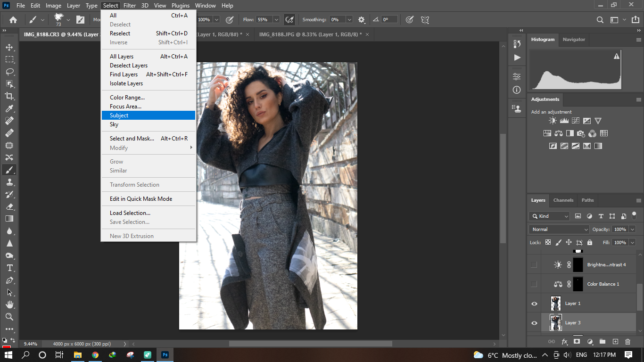Open the Actions panel play icon
The height and width of the screenshot is (362, 644).
[517, 58]
